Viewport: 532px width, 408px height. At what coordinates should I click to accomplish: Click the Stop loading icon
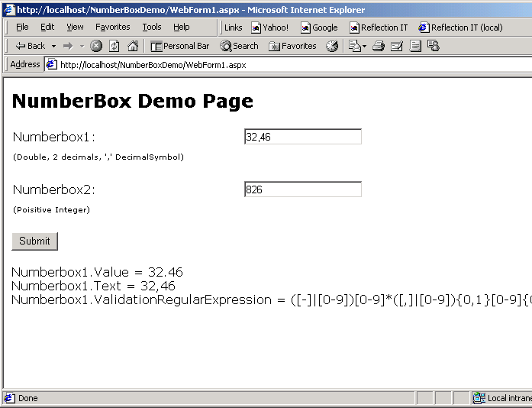pyautogui.click(x=96, y=46)
